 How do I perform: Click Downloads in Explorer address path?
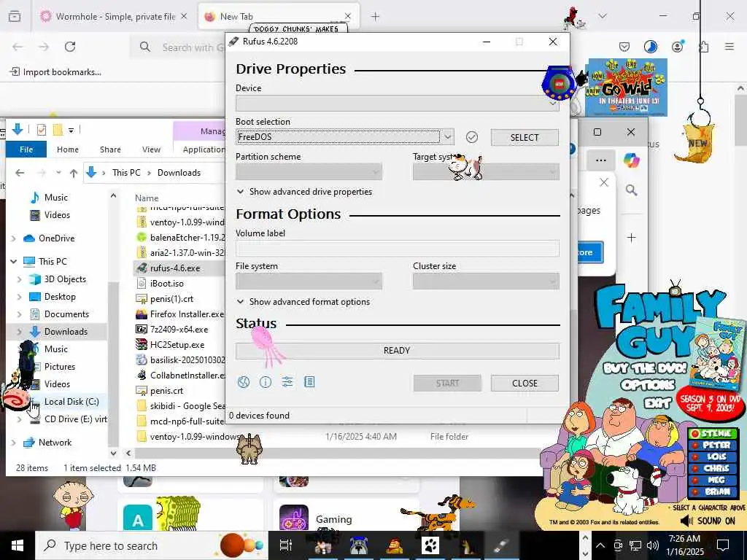(179, 173)
